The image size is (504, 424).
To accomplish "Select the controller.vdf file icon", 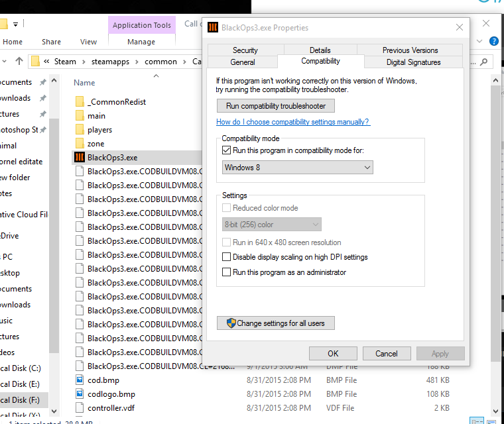I will [x=80, y=408].
